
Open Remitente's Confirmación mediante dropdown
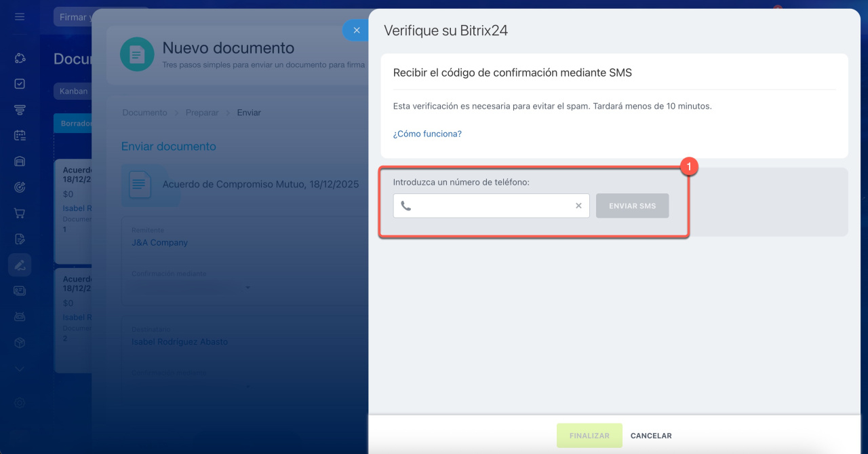coord(191,287)
